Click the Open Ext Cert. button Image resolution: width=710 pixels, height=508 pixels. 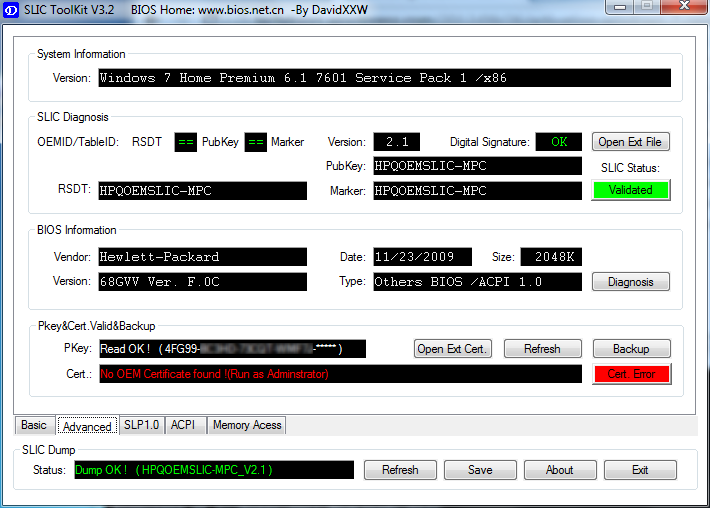coord(452,349)
